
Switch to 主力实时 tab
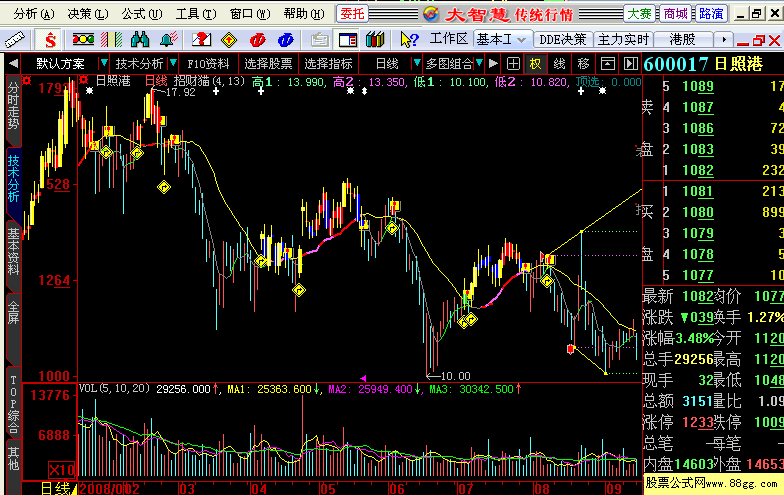[x=623, y=39]
